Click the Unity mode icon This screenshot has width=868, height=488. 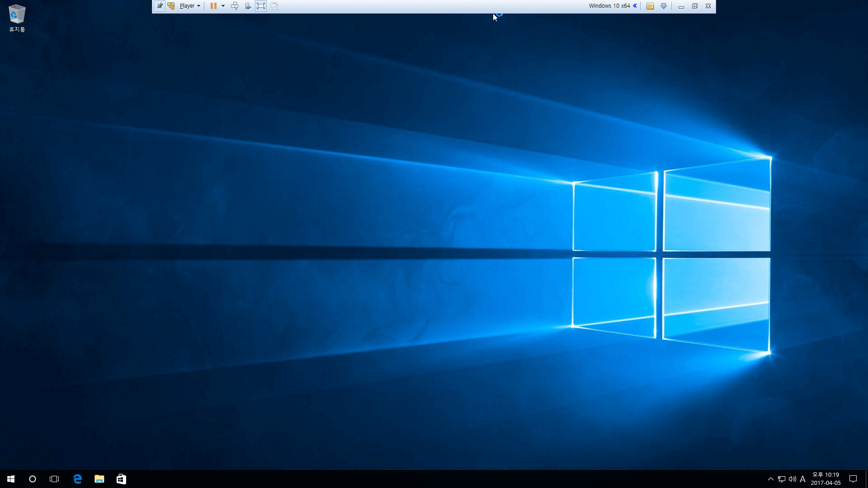(274, 6)
